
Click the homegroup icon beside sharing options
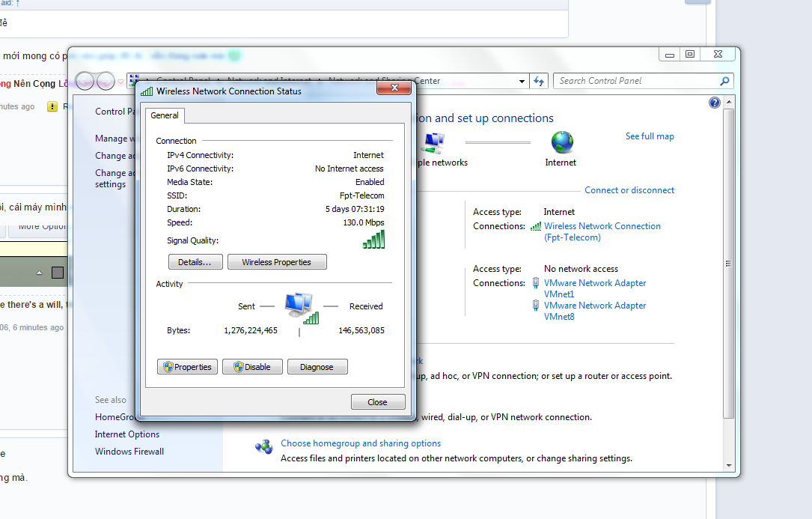click(x=263, y=447)
